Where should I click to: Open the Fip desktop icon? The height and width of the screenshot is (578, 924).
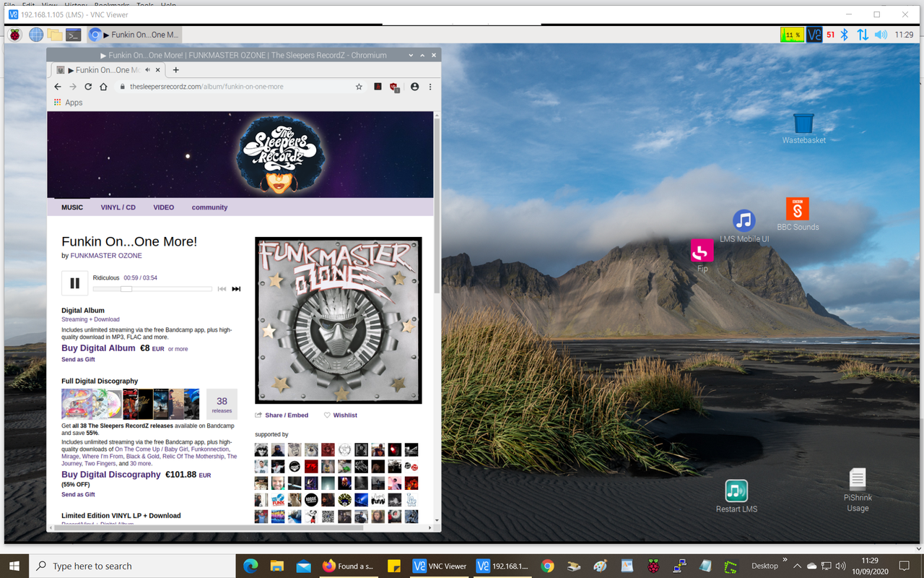click(702, 256)
